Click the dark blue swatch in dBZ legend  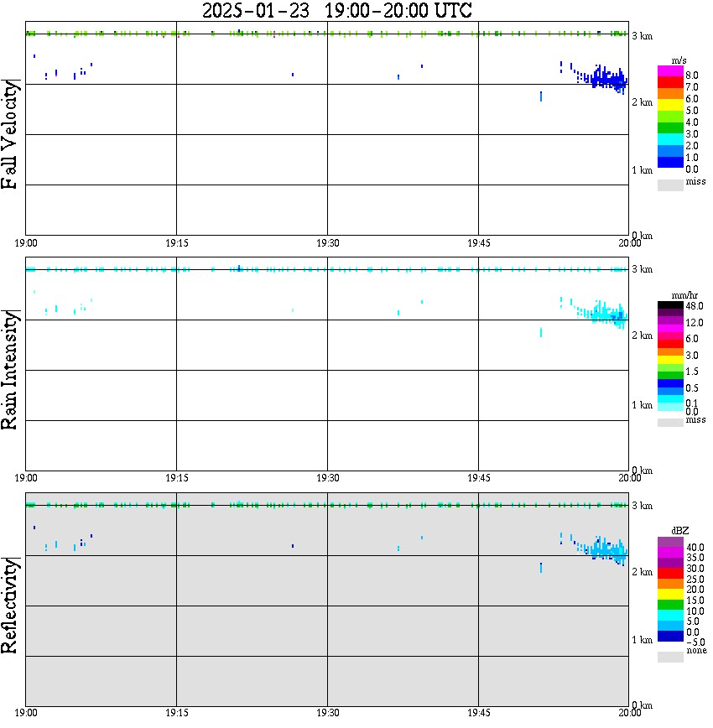pyautogui.click(x=670, y=636)
